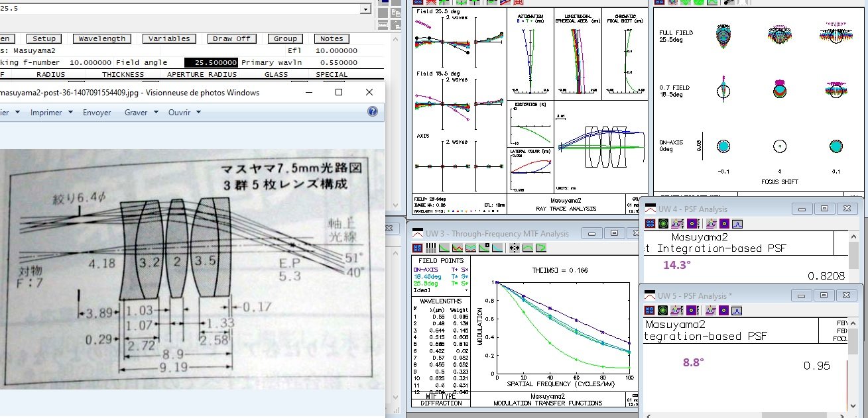Image resolution: width=868 pixels, height=418 pixels.
Task: Click the UW 5 PSF Analysis window title icon
Action: (x=651, y=295)
